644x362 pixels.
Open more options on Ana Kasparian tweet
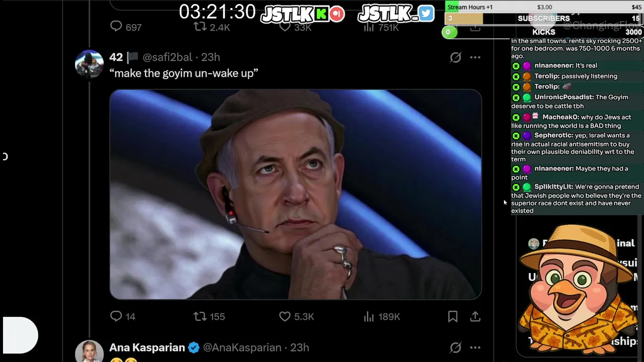click(x=475, y=347)
